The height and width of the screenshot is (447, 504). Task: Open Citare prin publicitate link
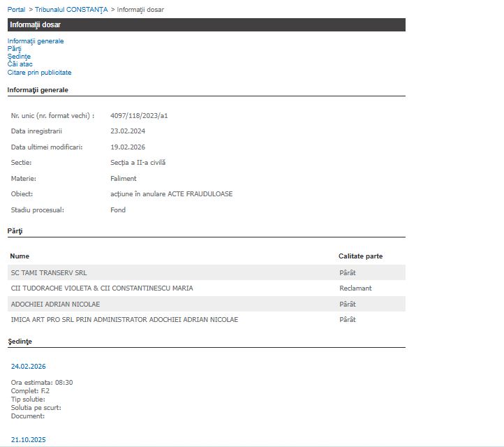(39, 73)
